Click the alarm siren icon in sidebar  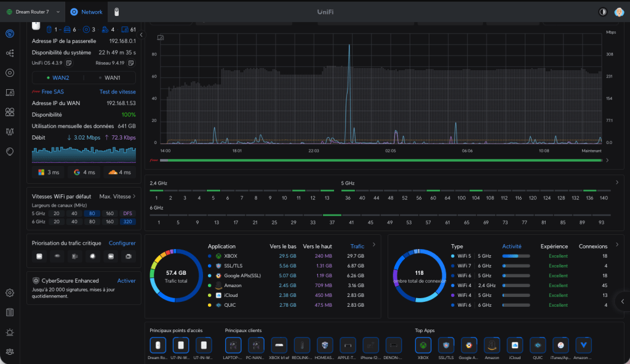click(10, 332)
